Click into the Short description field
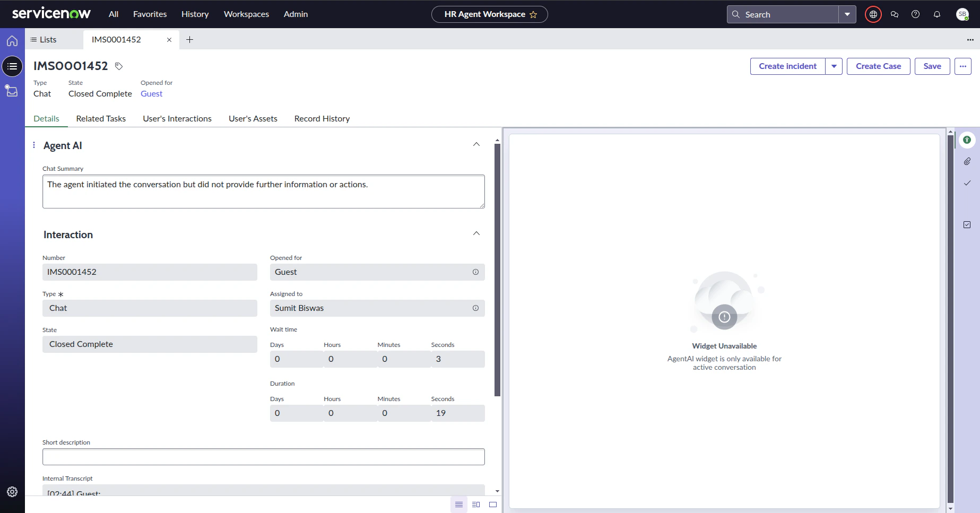980x513 pixels. [264, 457]
